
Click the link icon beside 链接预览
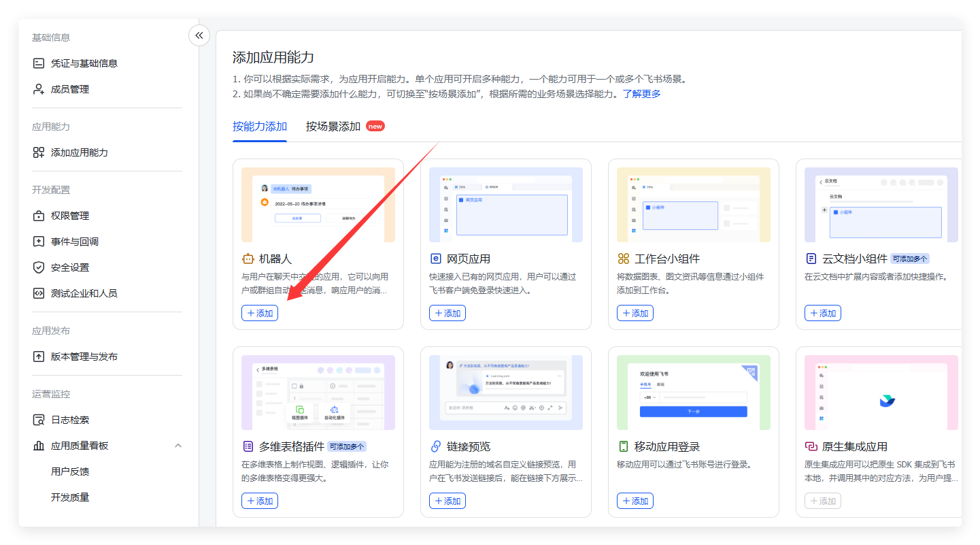(435, 446)
